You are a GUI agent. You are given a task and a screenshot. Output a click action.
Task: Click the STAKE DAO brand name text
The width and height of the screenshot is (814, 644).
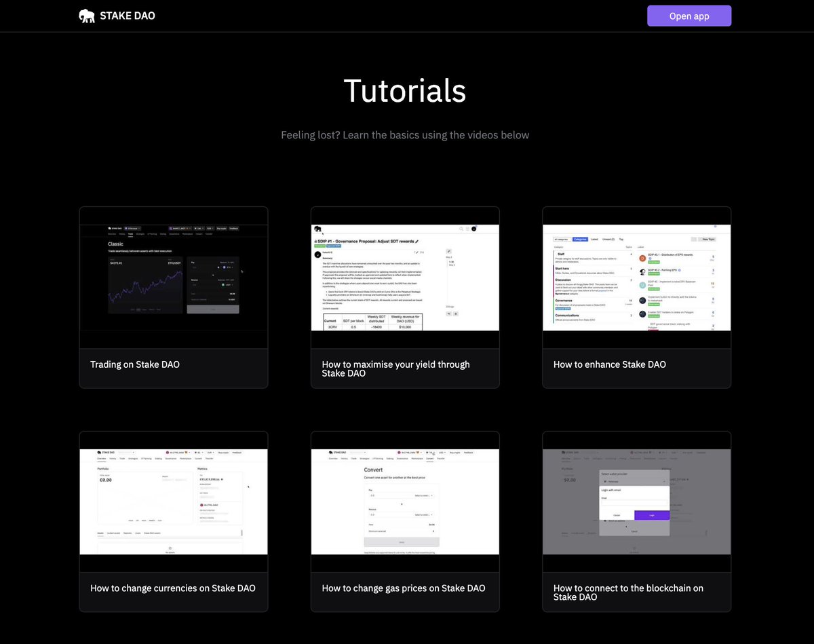(x=128, y=16)
